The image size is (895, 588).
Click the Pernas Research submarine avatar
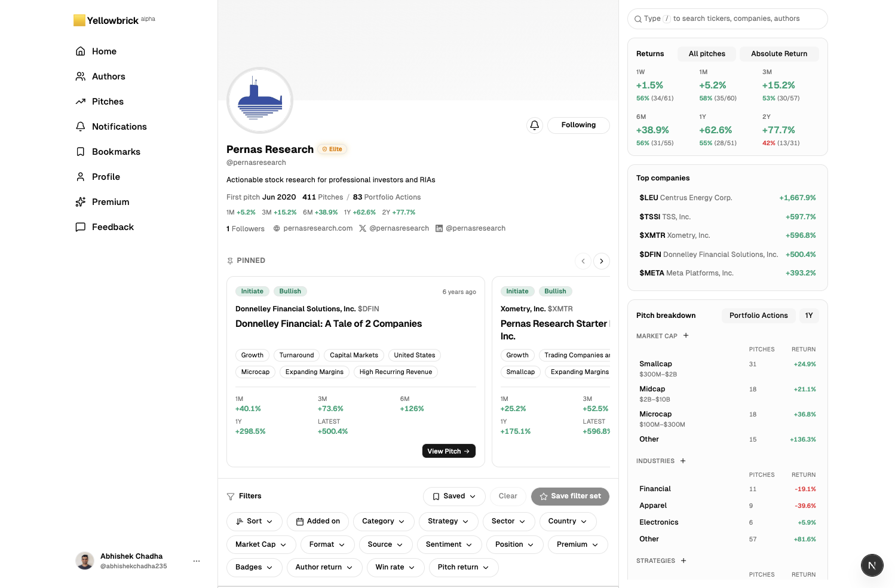[x=260, y=100]
